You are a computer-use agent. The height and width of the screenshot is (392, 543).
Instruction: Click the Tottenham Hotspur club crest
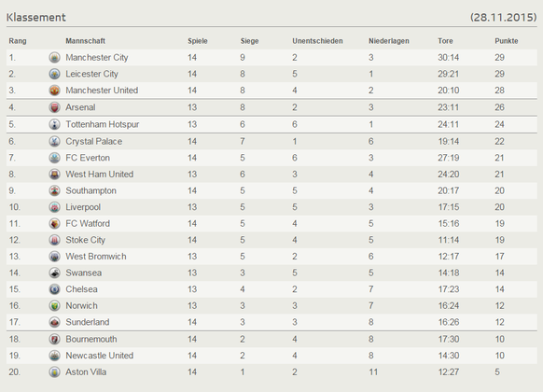click(x=54, y=124)
